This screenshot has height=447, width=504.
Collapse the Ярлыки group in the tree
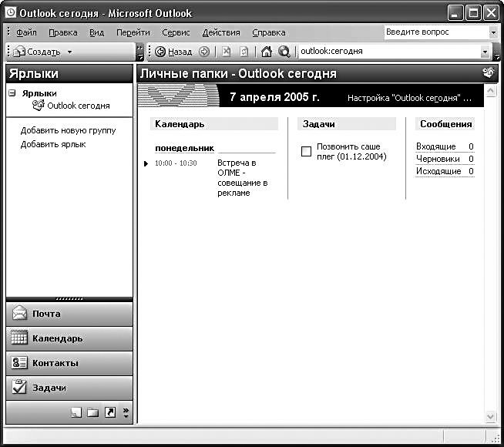[12, 93]
